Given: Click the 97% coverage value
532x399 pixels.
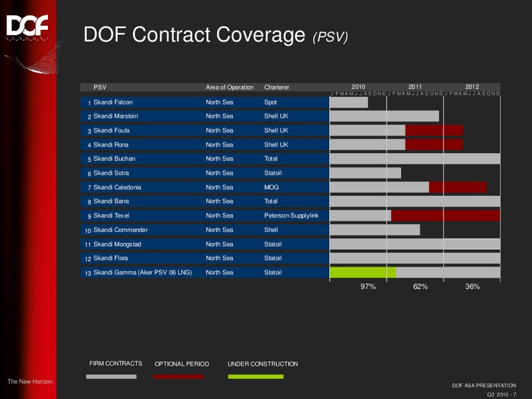Looking at the screenshot, I should [x=368, y=287].
